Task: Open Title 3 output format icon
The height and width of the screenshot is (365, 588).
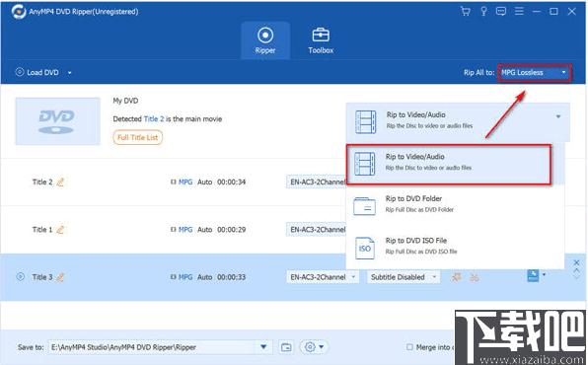Action: (533, 275)
